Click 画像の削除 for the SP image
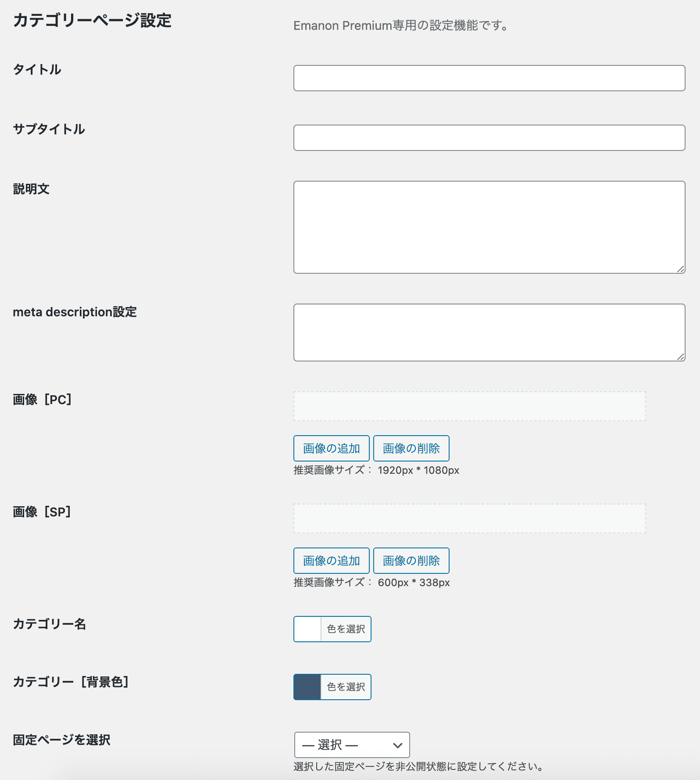The image size is (700, 780). (411, 561)
